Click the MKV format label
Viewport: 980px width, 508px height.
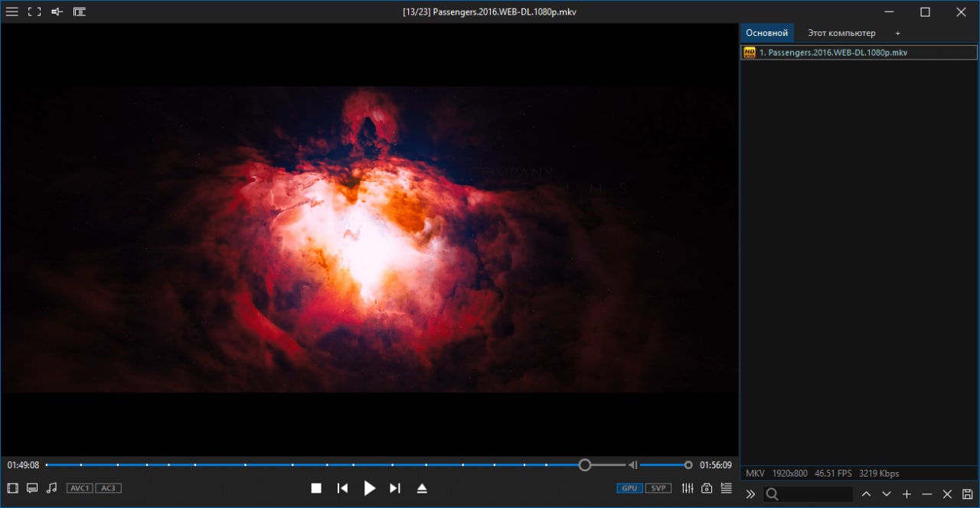pos(755,474)
